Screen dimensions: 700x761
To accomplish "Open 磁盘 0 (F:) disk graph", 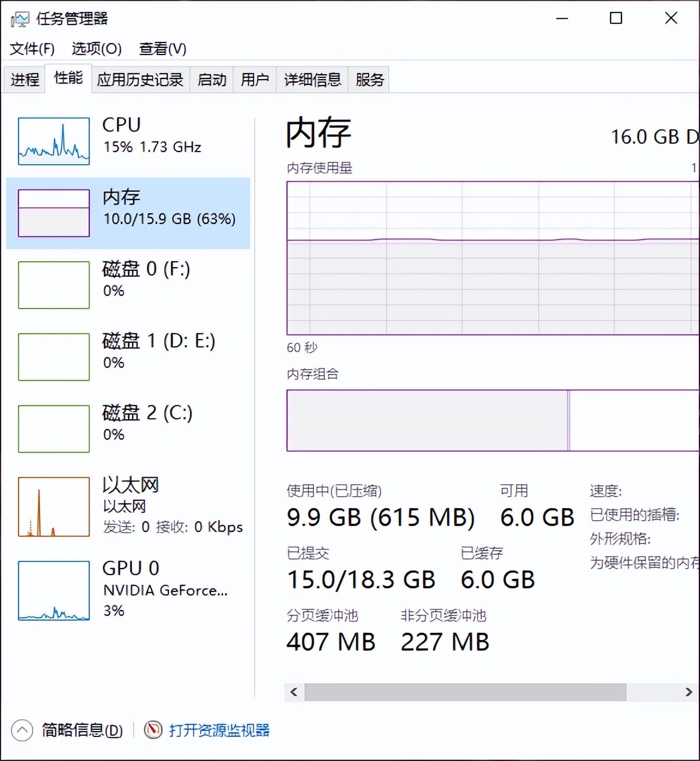I will click(x=54, y=285).
